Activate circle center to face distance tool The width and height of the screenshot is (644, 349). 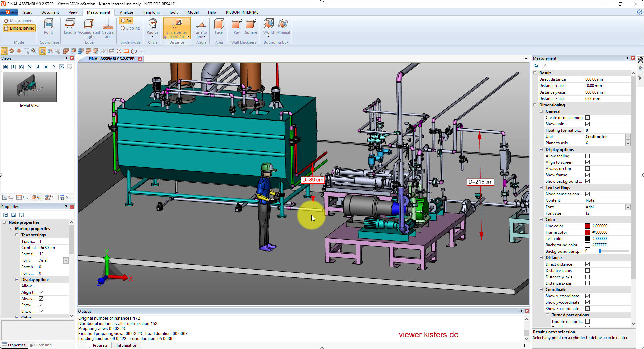click(177, 28)
